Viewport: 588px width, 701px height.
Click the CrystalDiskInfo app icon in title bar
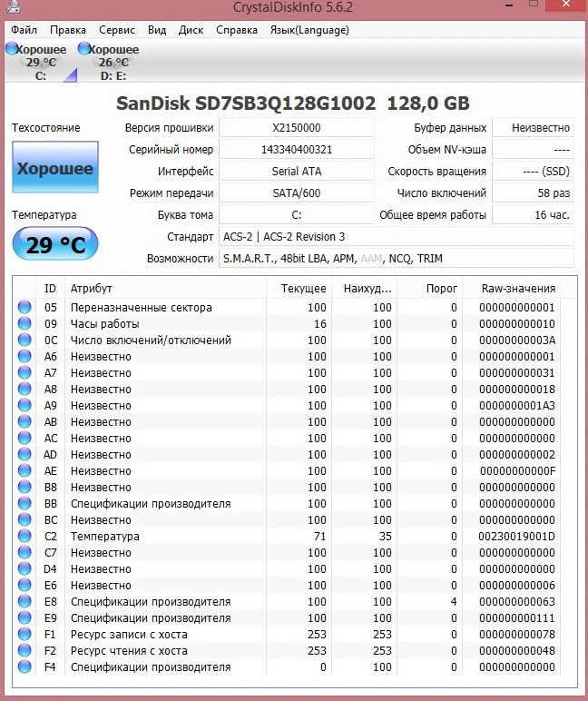click(13, 5)
